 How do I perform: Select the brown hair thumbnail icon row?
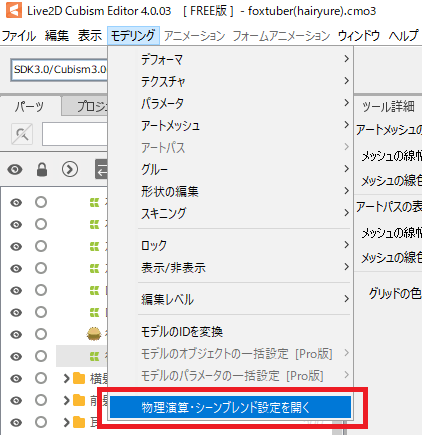pyautogui.click(x=94, y=334)
